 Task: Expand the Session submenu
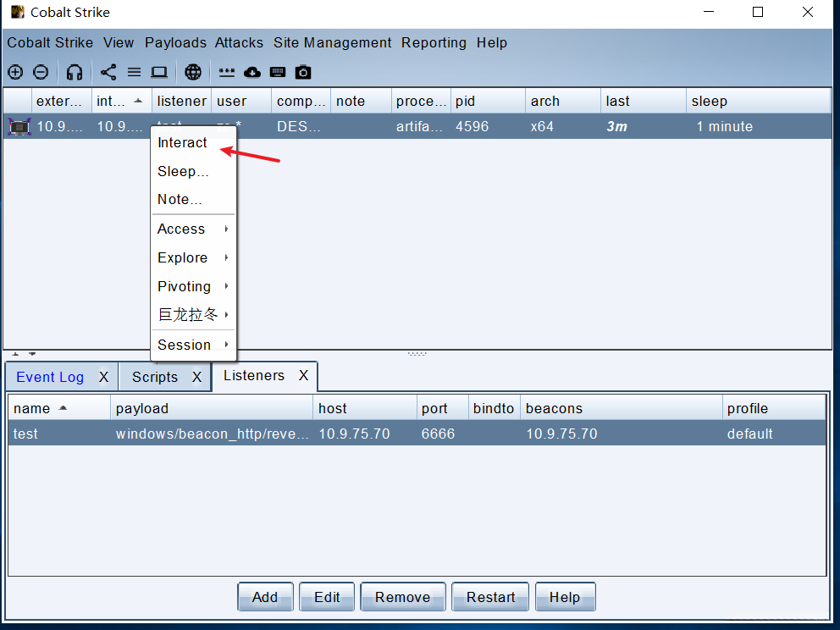pyautogui.click(x=193, y=345)
